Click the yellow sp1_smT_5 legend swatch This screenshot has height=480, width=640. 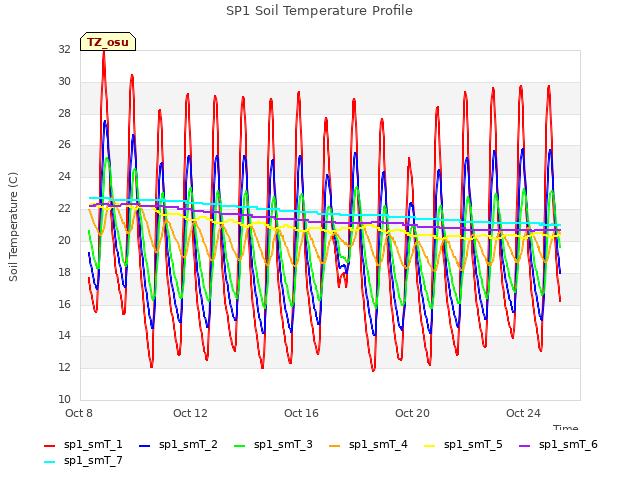pos(430,446)
